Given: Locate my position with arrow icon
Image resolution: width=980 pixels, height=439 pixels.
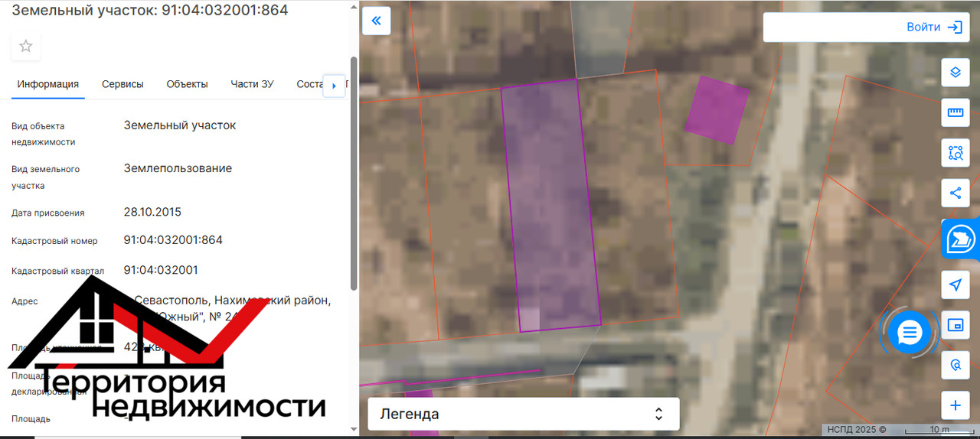Looking at the screenshot, I should click(955, 285).
